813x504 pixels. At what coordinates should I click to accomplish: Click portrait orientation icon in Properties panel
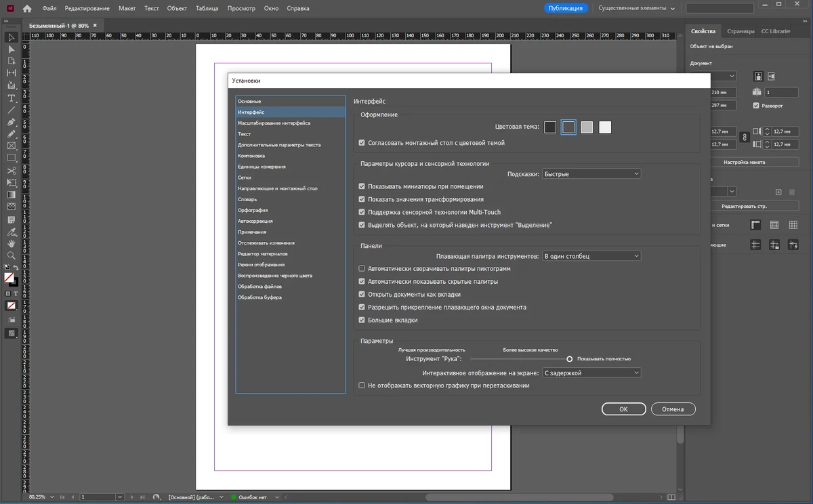coord(758,76)
